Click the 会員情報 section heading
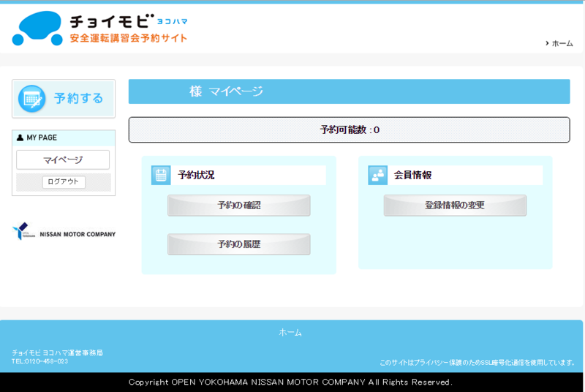 (x=413, y=176)
